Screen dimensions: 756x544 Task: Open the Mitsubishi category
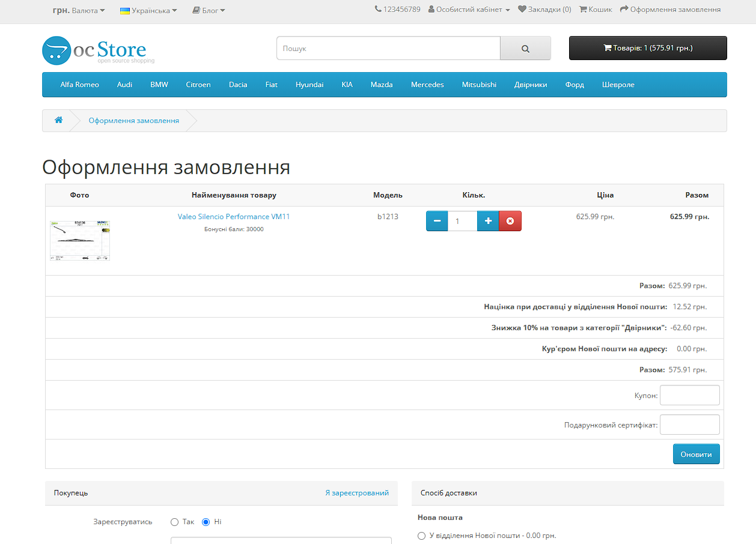[479, 85]
